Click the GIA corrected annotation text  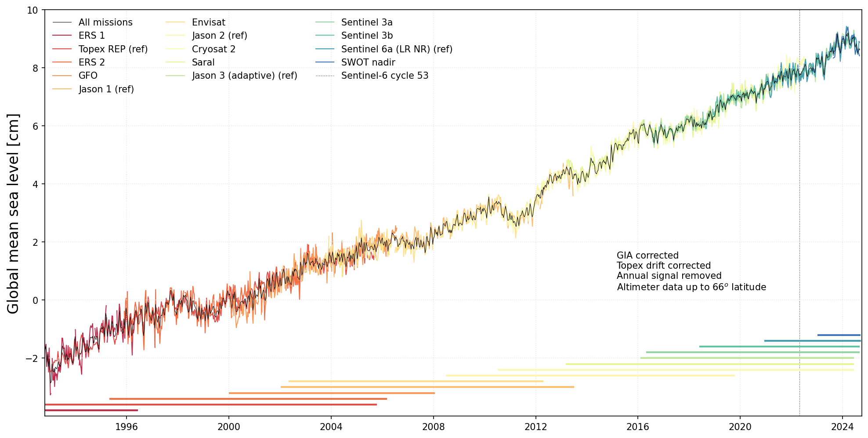tap(647, 255)
